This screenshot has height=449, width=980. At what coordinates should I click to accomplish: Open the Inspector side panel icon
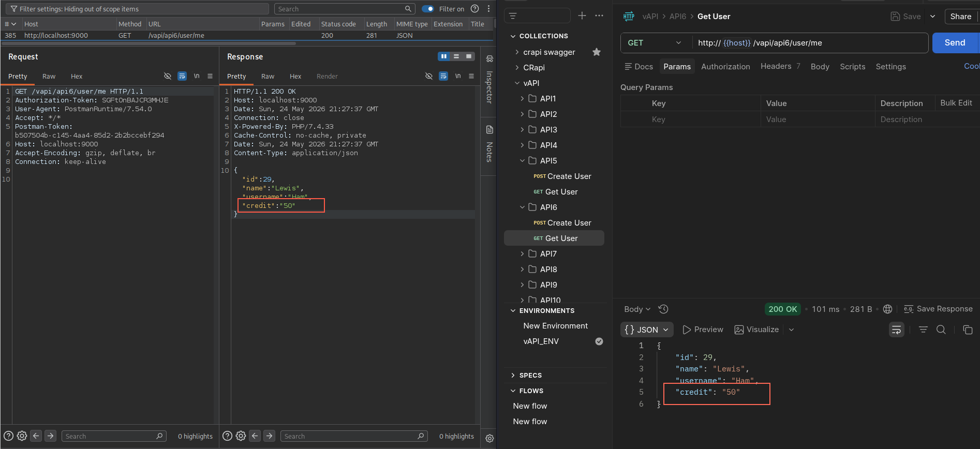pyautogui.click(x=489, y=58)
